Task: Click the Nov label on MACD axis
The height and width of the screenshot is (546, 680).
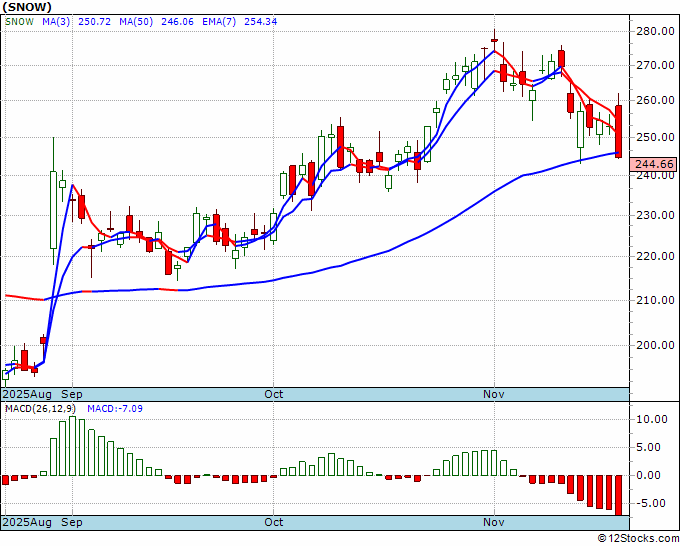Action: pyautogui.click(x=494, y=522)
